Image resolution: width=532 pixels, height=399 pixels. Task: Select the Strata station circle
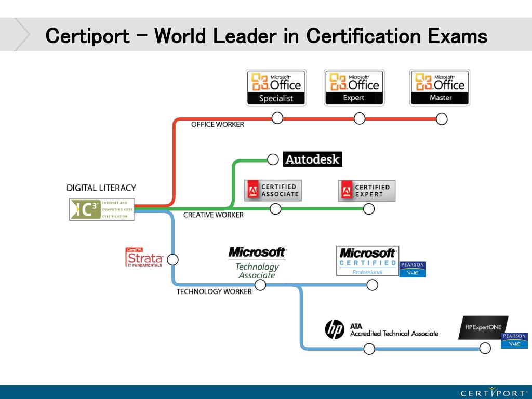[x=172, y=260]
